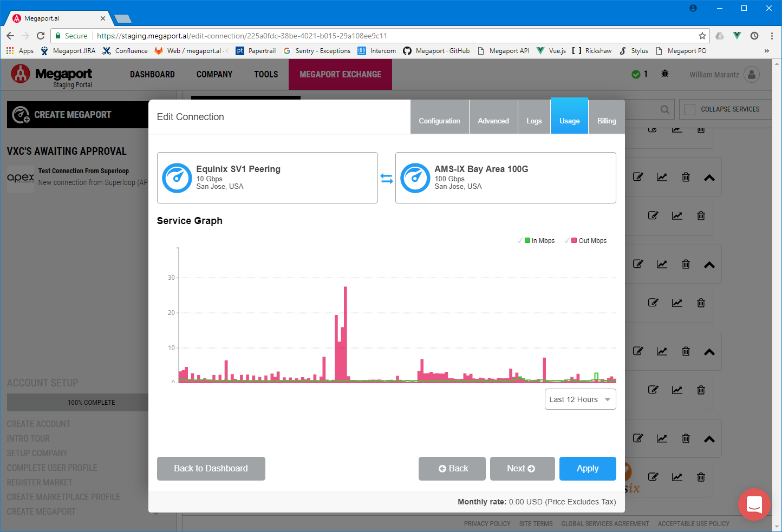Click the apex company thumbnail in the sidebar
782x532 pixels.
pyautogui.click(x=20, y=179)
